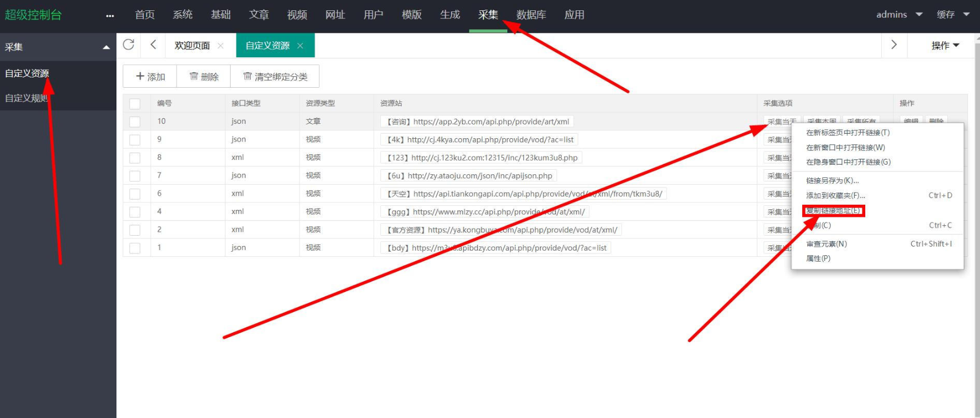Screen dimensions: 980x418
Task: Collapse the 采集 sidebar section
Action: [106, 48]
